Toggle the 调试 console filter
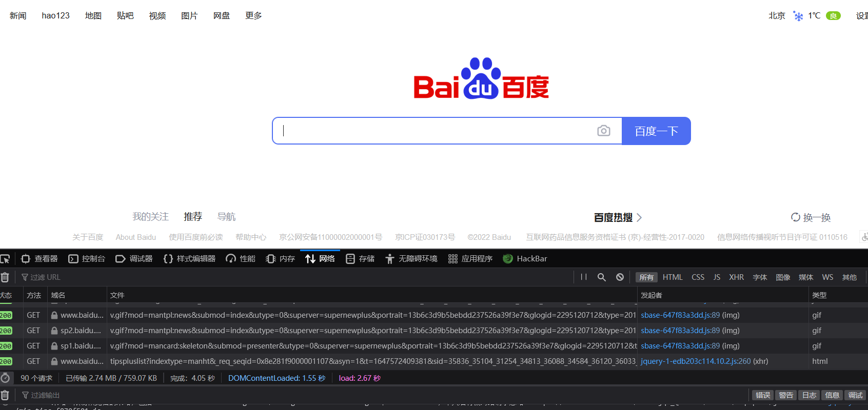 pyautogui.click(x=855, y=395)
